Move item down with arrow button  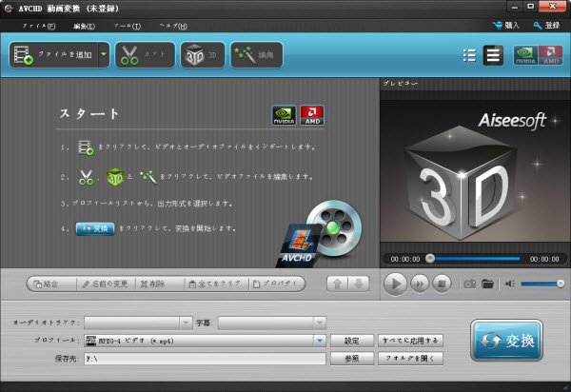(359, 284)
